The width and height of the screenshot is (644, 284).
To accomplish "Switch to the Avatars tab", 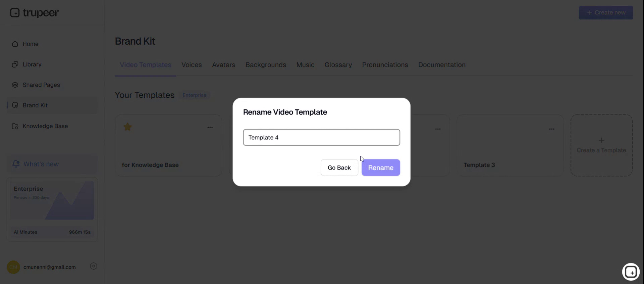I will pyautogui.click(x=223, y=65).
